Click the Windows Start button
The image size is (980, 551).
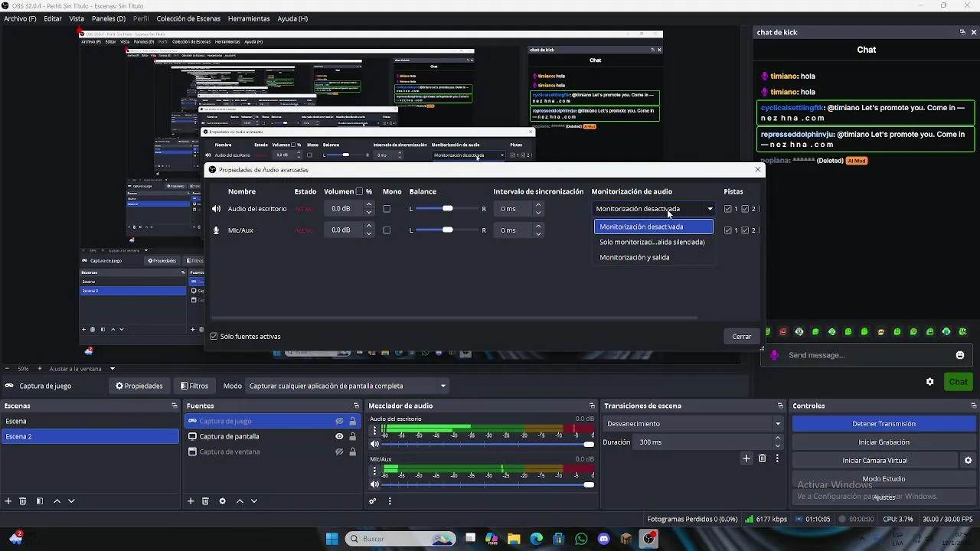332,539
